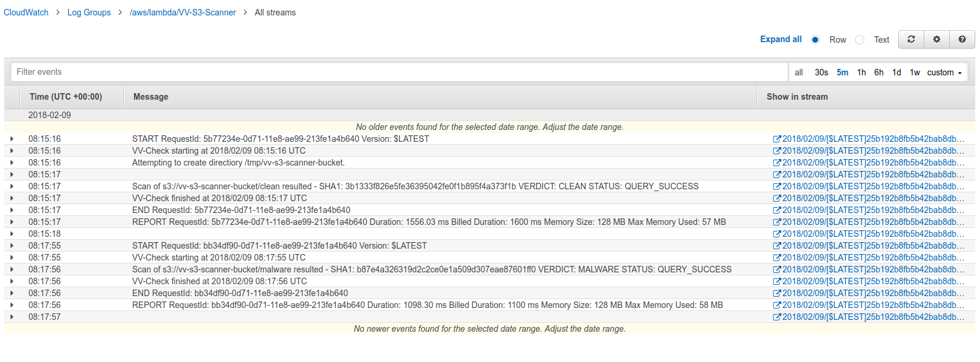This screenshot has width=980, height=362.
Task: Open settings with the gear icon
Action: 937,40
